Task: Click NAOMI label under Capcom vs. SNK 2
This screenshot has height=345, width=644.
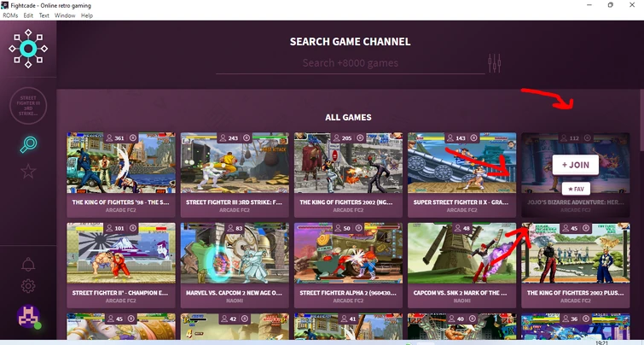Action: point(462,301)
